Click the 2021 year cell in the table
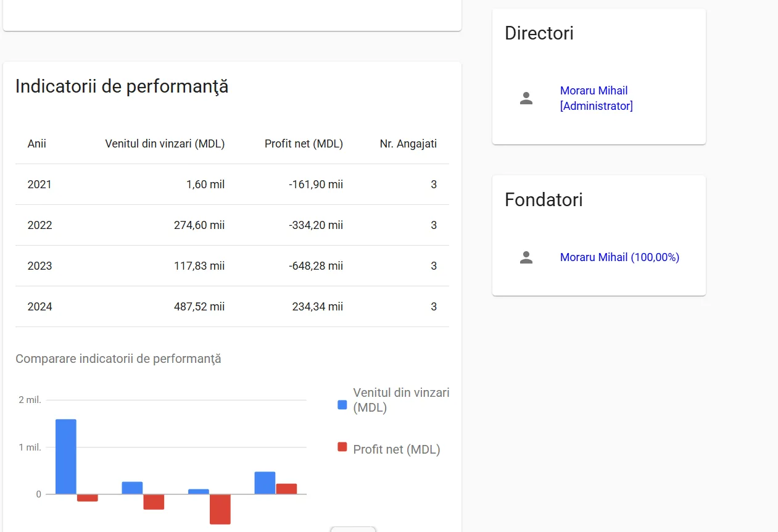The height and width of the screenshot is (532, 778). click(x=39, y=185)
